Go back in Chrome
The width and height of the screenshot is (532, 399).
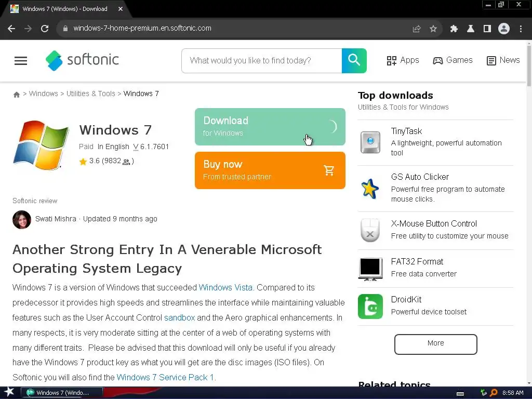point(11,29)
